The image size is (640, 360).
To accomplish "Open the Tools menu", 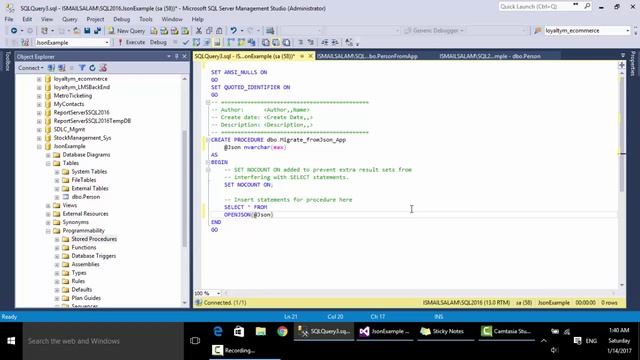I will 146,19.
